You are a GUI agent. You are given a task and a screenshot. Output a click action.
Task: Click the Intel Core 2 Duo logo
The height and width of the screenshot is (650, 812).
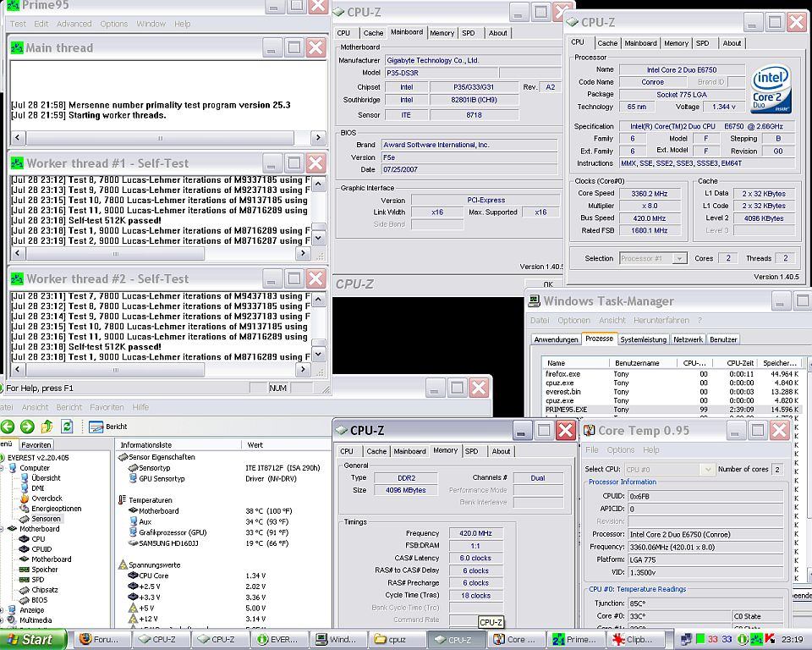pyautogui.click(x=771, y=88)
